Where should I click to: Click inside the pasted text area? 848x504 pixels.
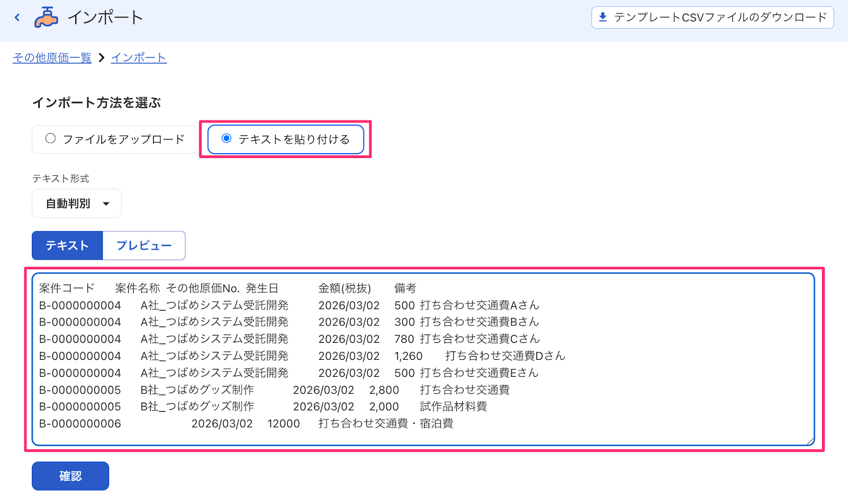[x=423, y=359]
